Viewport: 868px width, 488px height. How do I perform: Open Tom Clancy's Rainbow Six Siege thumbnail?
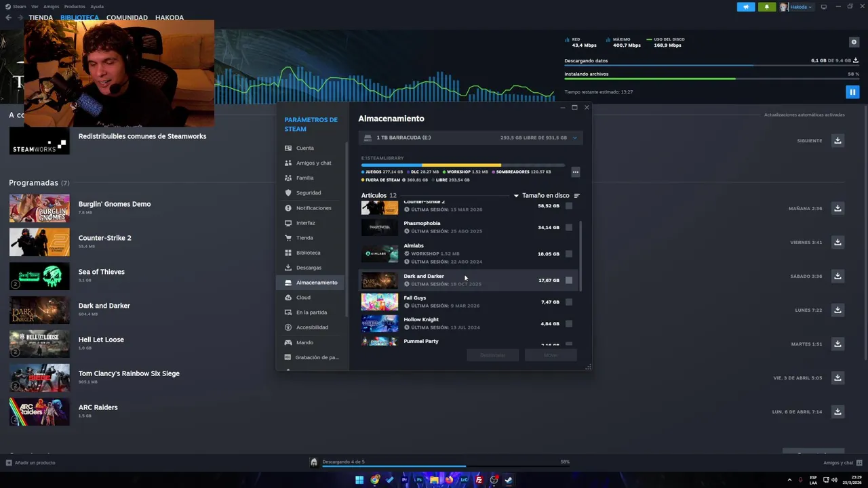(x=39, y=378)
